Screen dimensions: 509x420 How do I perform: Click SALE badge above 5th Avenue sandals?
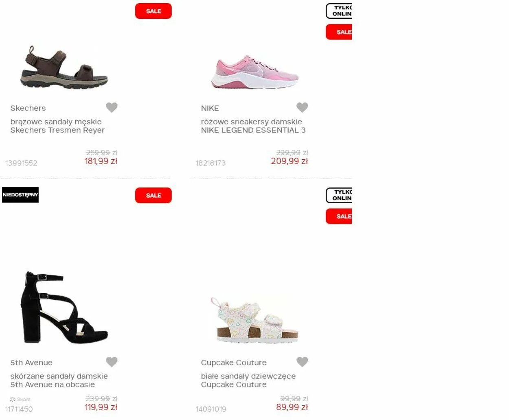click(154, 196)
